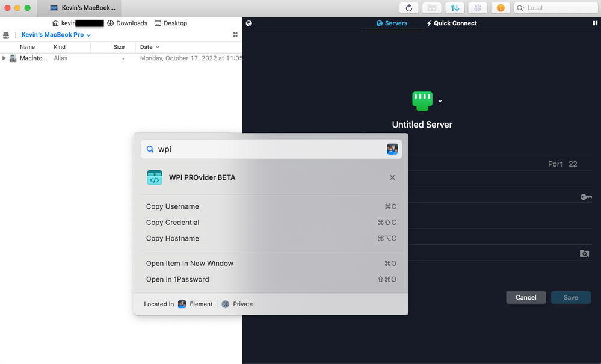
Task: Dismiss the WPI PROvider BETA item
Action: (392, 177)
